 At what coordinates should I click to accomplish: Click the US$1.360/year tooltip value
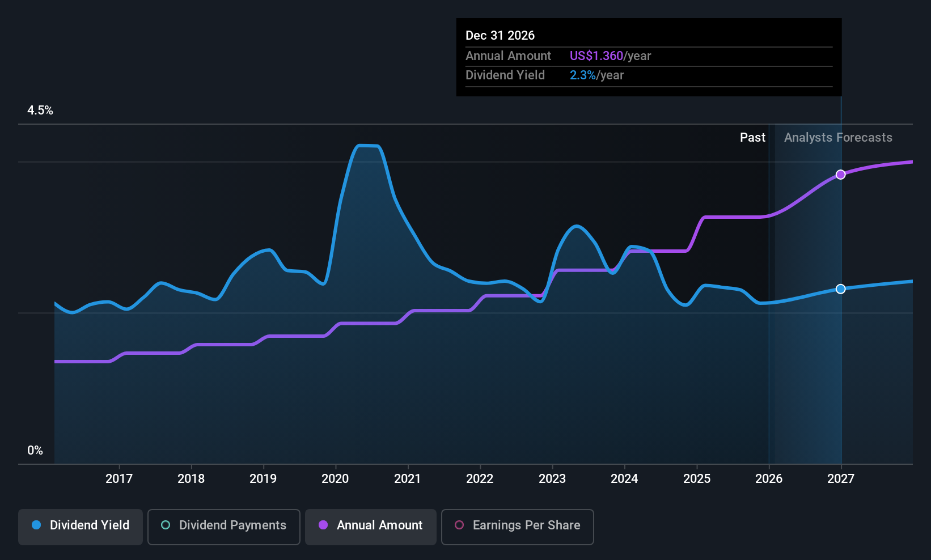point(610,56)
